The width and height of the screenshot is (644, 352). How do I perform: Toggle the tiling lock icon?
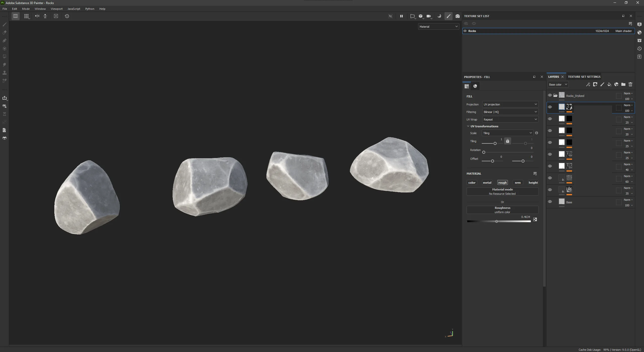[x=508, y=141]
